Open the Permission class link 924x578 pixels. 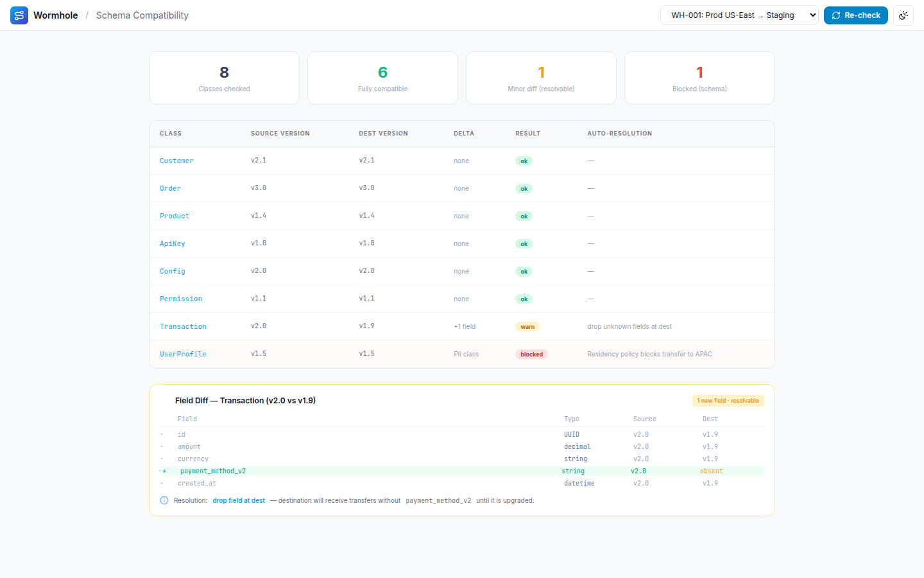(x=181, y=299)
